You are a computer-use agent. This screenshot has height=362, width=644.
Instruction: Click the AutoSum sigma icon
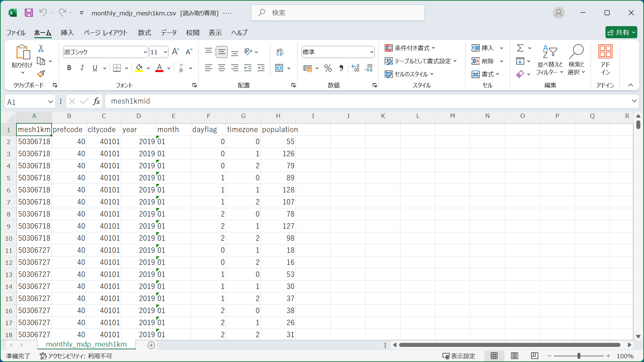tap(520, 48)
